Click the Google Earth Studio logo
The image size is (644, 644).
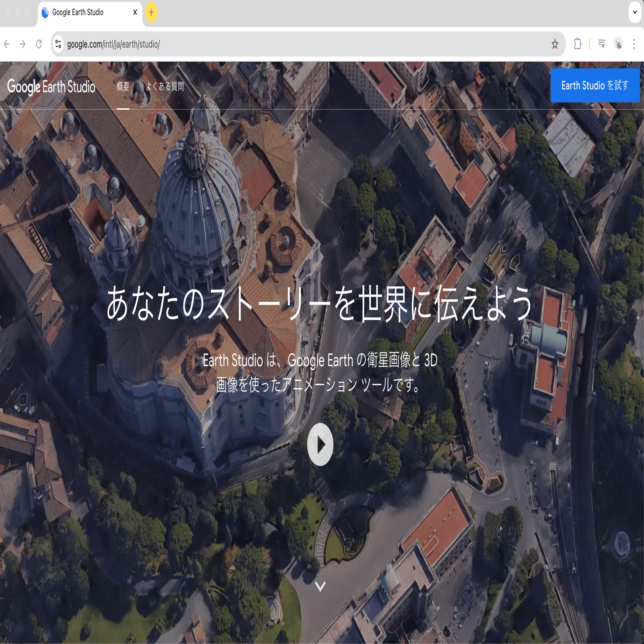click(x=51, y=87)
